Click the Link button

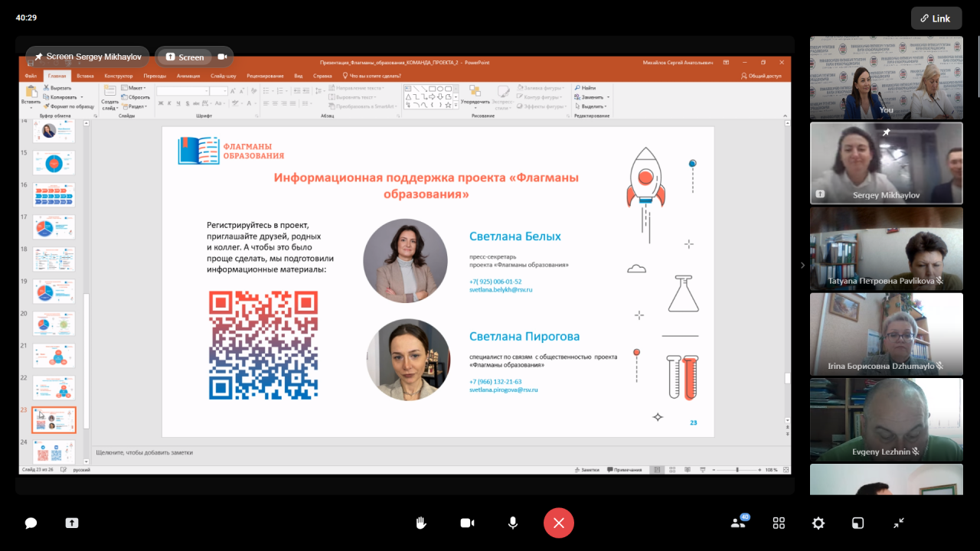coord(936,18)
